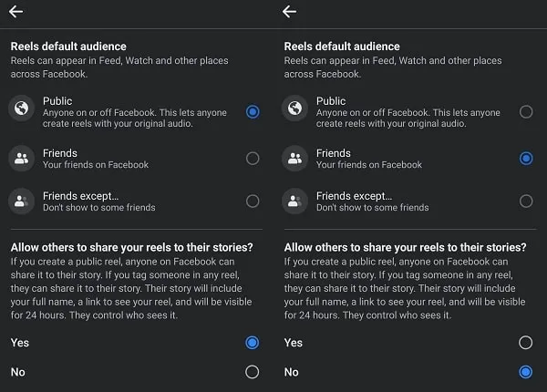
Task: Click 'Don't show to some friends' in left screen
Action: [x=99, y=208]
